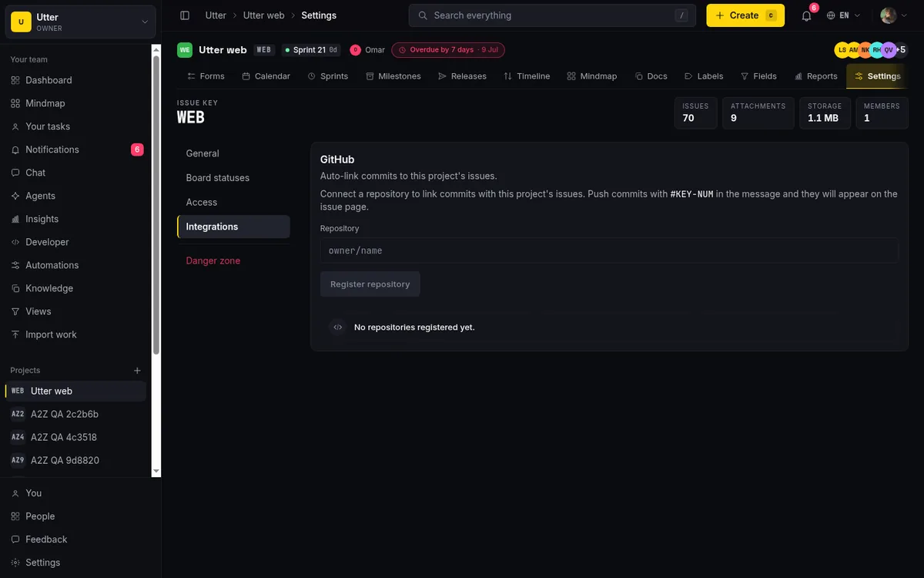
Task: Expand the Utter workspace switcher
Action: click(81, 22)
